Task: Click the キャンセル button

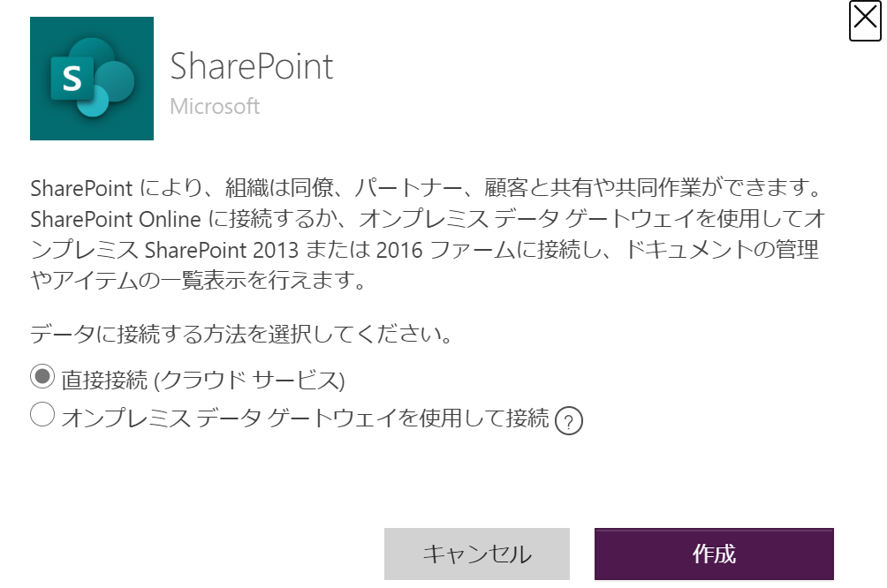Action: point(477,554)
